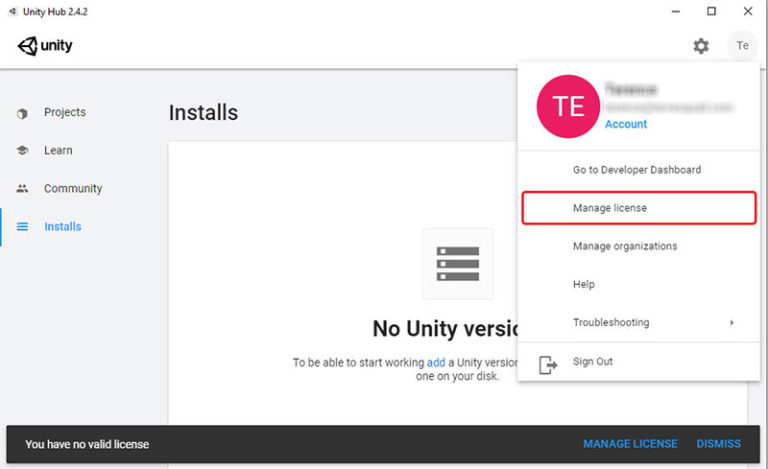768x469 pixels.
Task: Click the You have no valid license message
Action: coord(87,445)
